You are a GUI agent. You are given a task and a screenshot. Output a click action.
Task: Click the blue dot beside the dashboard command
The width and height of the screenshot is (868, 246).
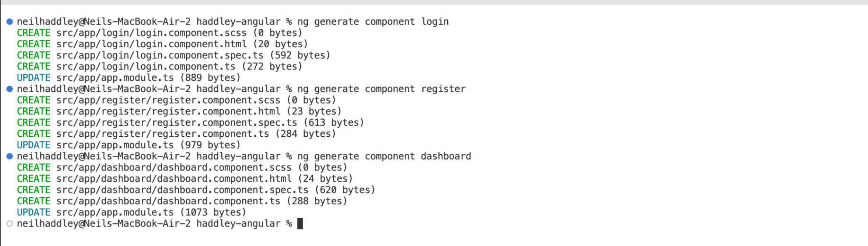pos(9,156)
